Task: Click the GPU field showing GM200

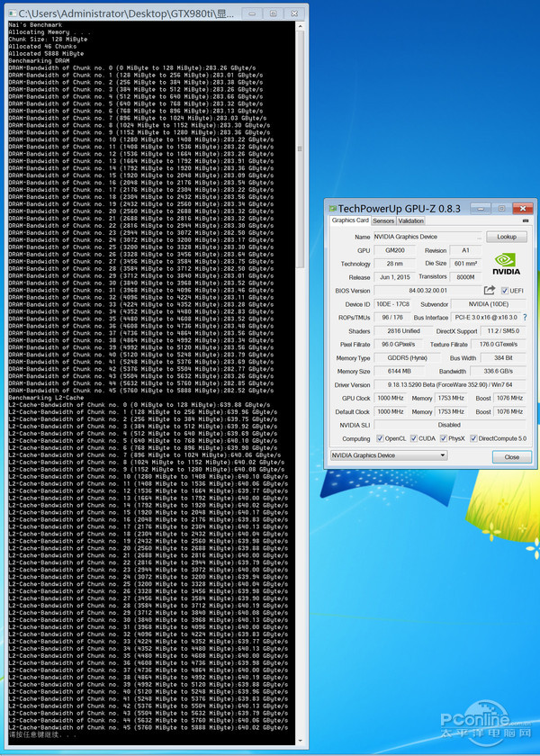Action: click(395, 250)
